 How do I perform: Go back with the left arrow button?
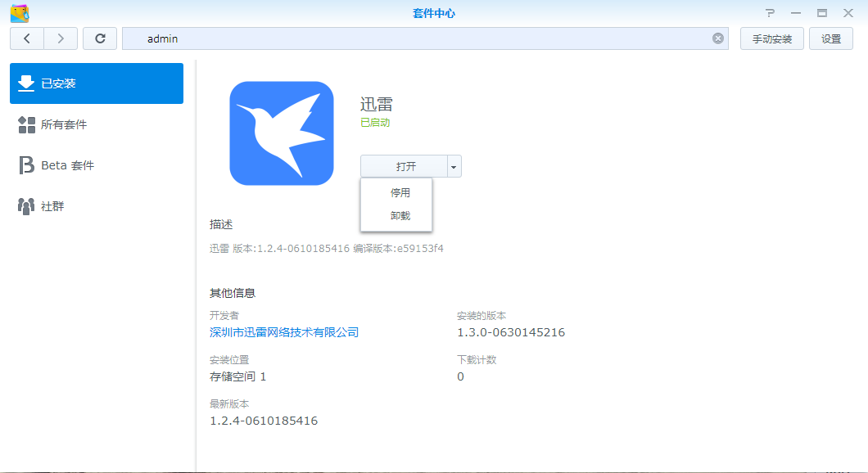[x=27, y=38]
